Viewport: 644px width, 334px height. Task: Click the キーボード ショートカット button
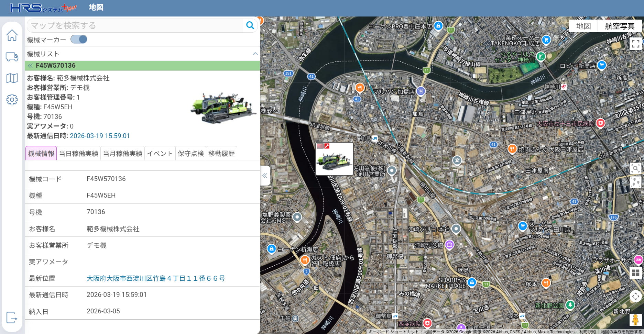click(394, 332)
